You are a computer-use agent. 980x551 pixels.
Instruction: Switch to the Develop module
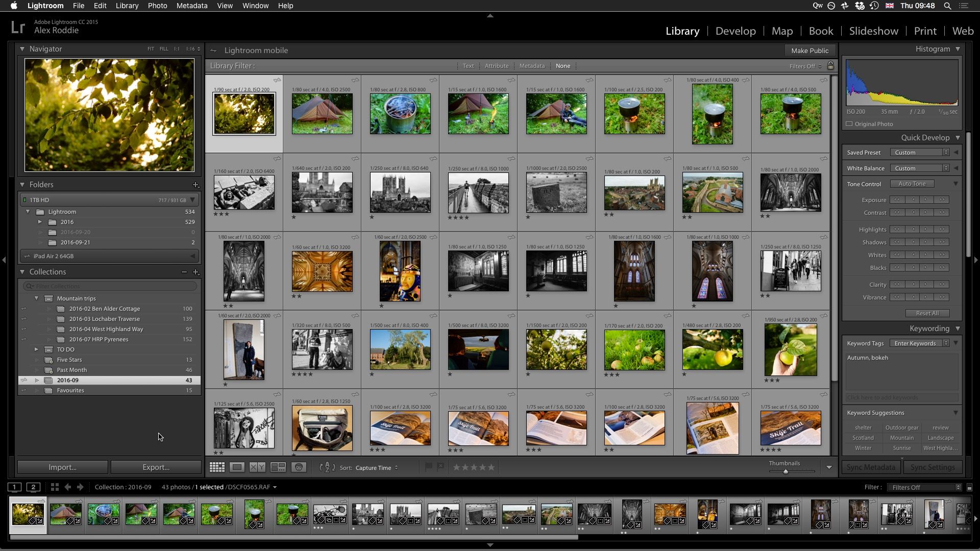(x=735, y=31)
